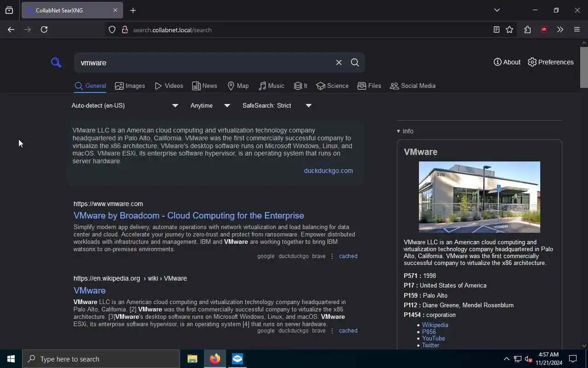This screenshot has height=368, width=588.
Task: Switch to Music category
Action: 271,86
